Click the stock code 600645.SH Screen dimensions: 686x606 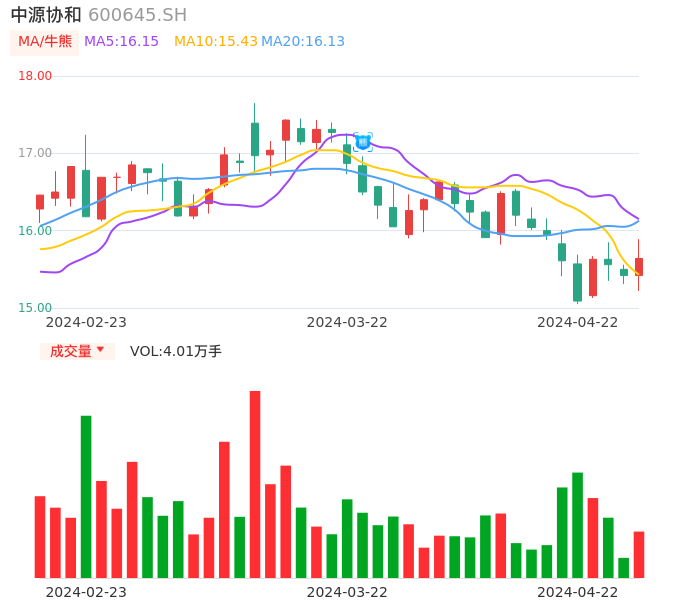point(137,15)
